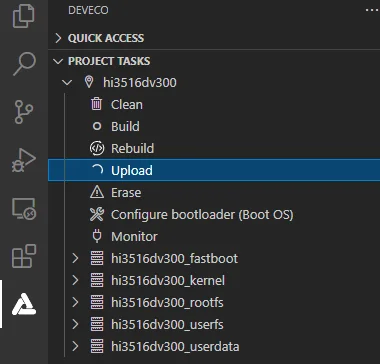Click the tools icon beside Configure bootloader
This screenshot has width=380, height=364.
97,214
